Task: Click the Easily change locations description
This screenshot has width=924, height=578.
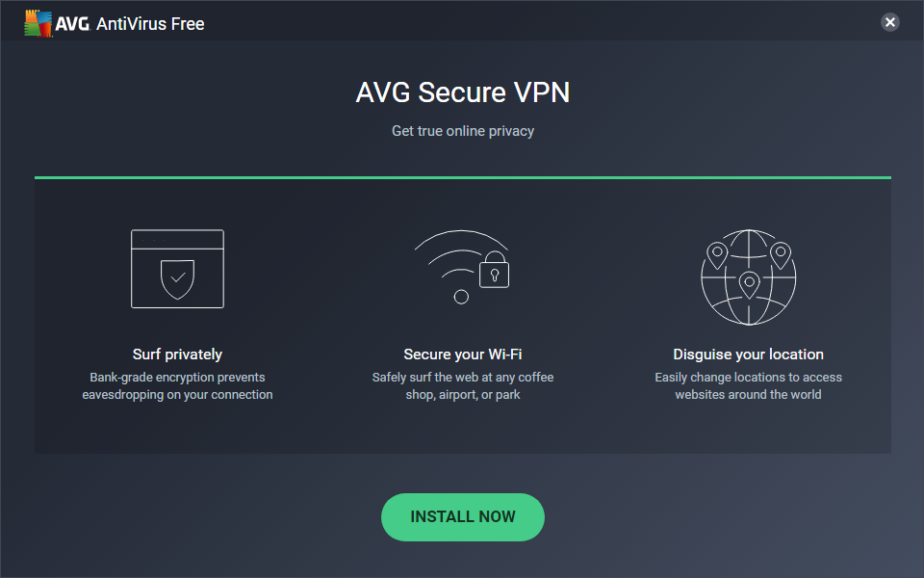Action: click(x=749, y=386)
